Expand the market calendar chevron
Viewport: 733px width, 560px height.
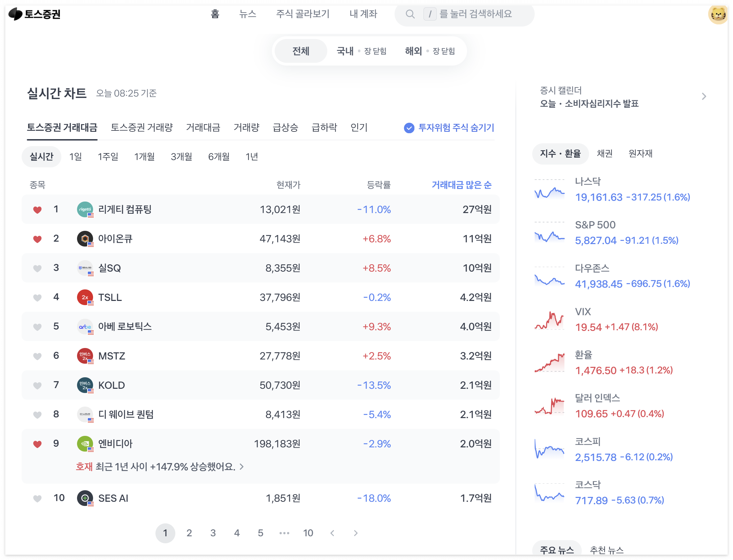click(704, 96)
